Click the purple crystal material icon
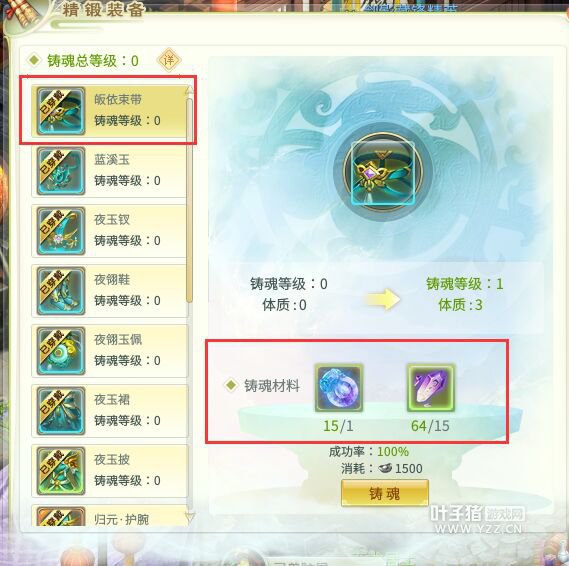The image size is (569, 566). tap(431, 388)
